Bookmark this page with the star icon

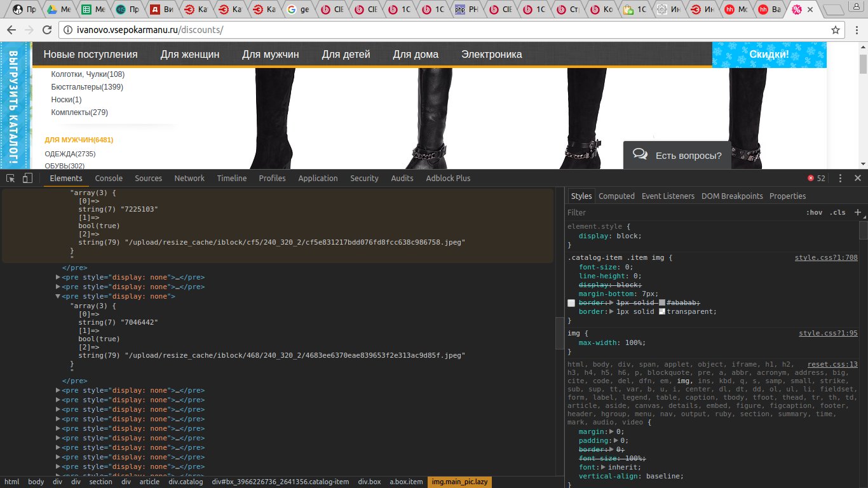pyautogui.click(x=836, y=30)
